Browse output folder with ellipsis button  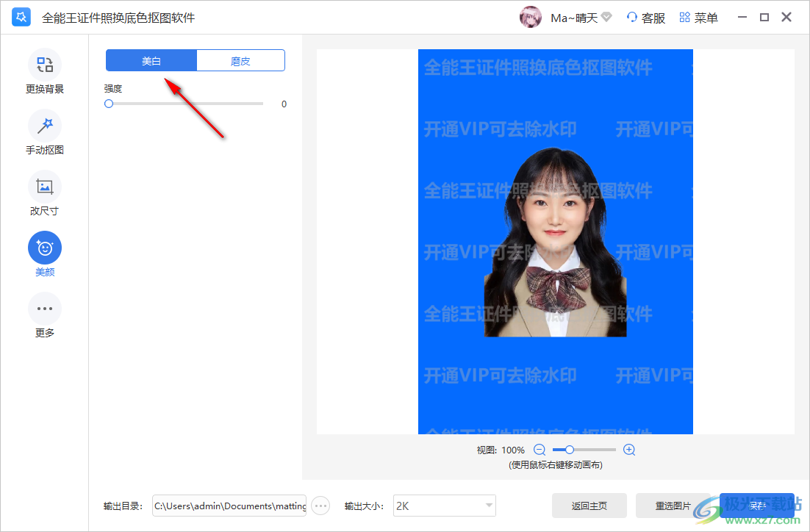click(320, 506)
